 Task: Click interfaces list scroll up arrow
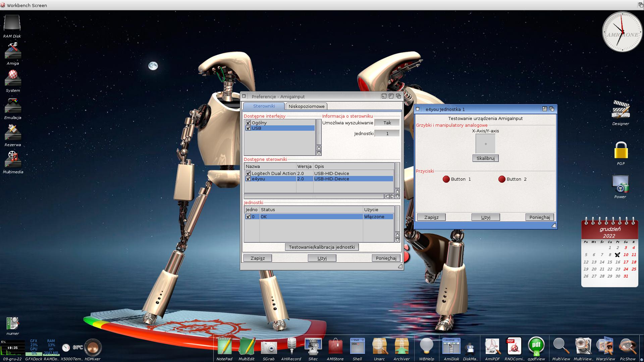click(319, 148)
